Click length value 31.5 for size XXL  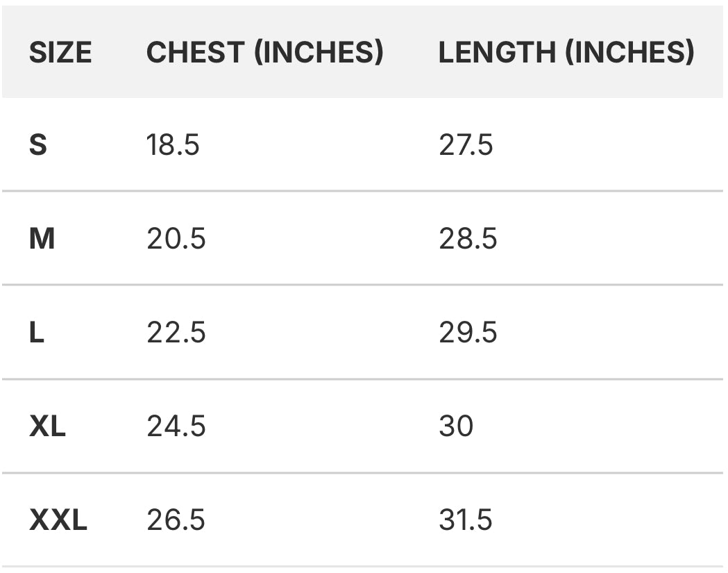[x=465, y=520]
